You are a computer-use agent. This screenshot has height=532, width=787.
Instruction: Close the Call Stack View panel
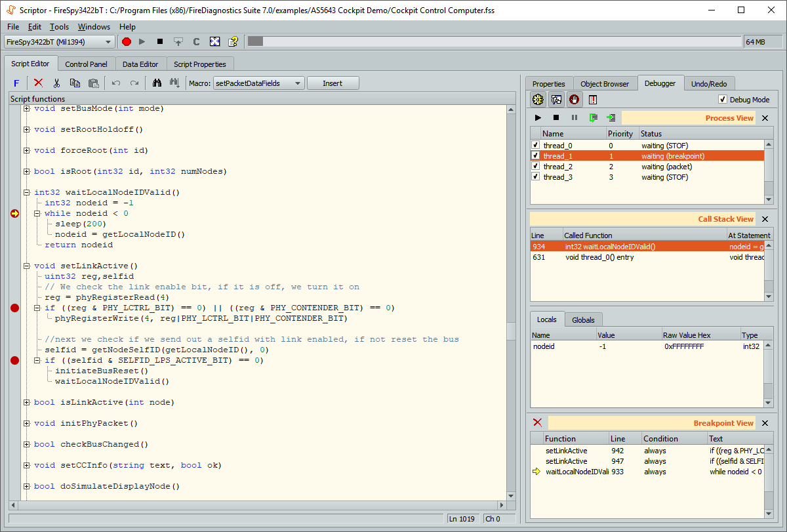click(765, 219)
